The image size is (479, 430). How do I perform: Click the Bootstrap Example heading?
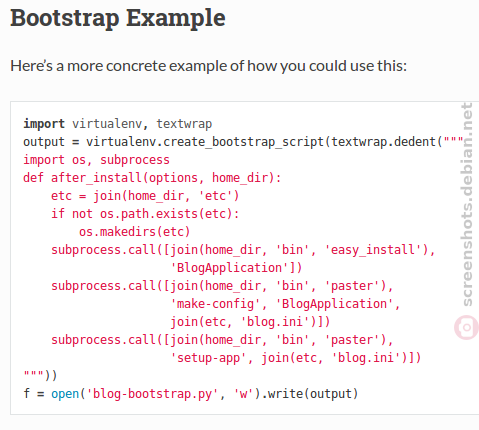[118, 18]
